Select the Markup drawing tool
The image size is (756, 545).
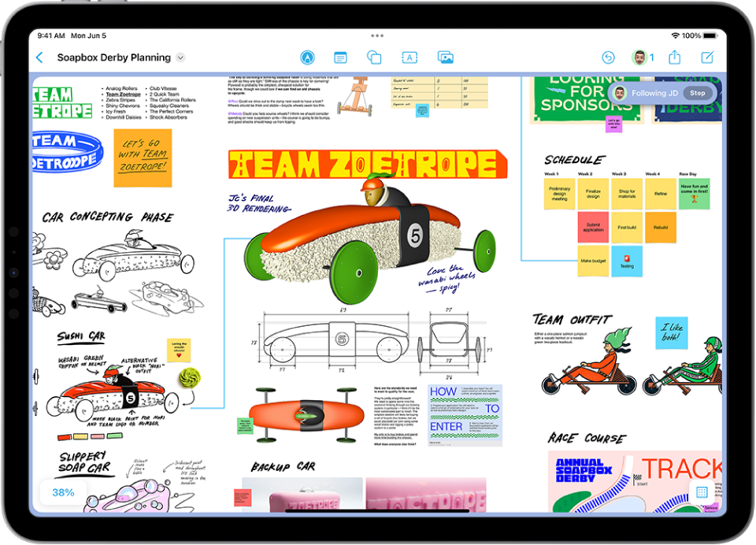(x=308, y=57)
